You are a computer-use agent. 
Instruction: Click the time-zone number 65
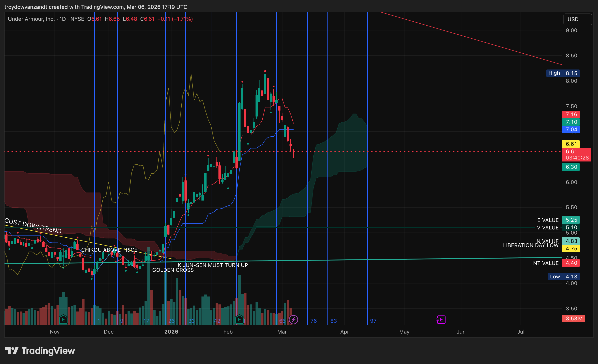(282, 321)
